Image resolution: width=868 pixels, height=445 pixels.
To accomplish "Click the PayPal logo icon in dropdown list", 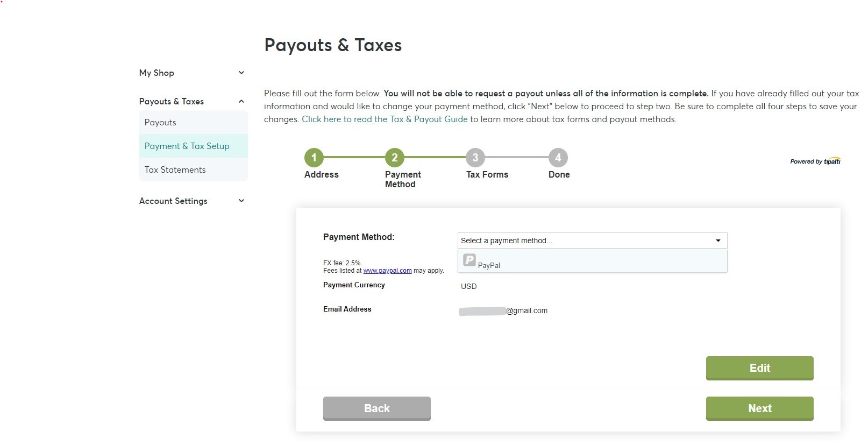I will pyautogui.click(x=469, y=260).
